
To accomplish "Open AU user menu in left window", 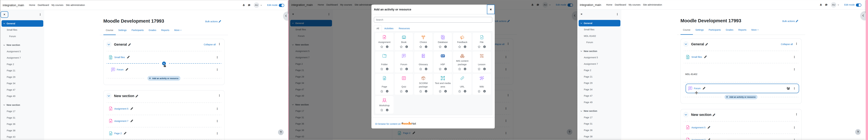I will tap(258, 5).
